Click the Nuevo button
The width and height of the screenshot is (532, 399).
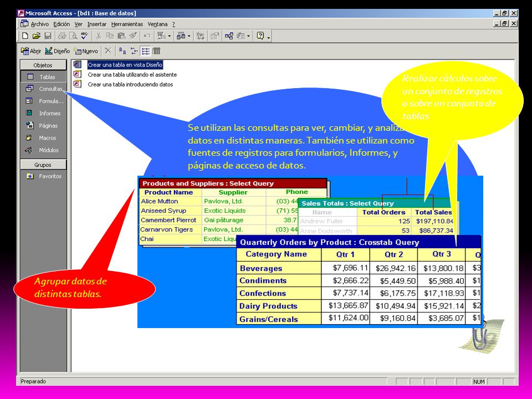[x=86, y=51]
